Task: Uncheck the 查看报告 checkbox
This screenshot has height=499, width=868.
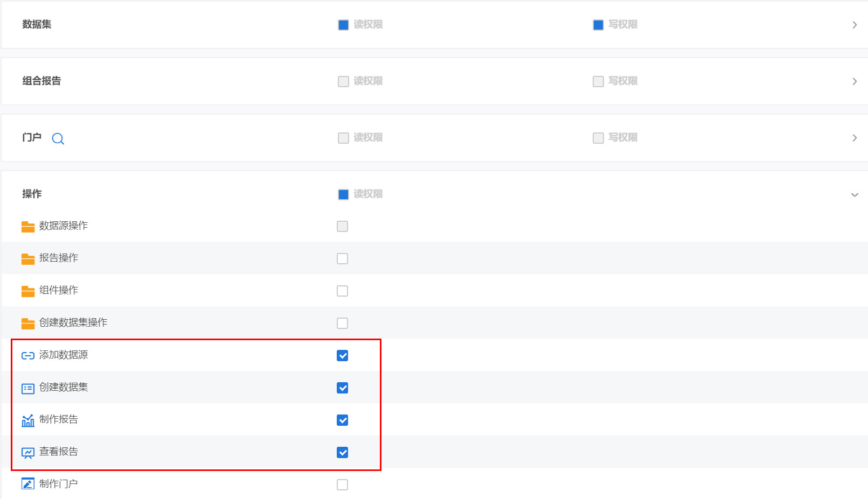Action: [342, 452]
